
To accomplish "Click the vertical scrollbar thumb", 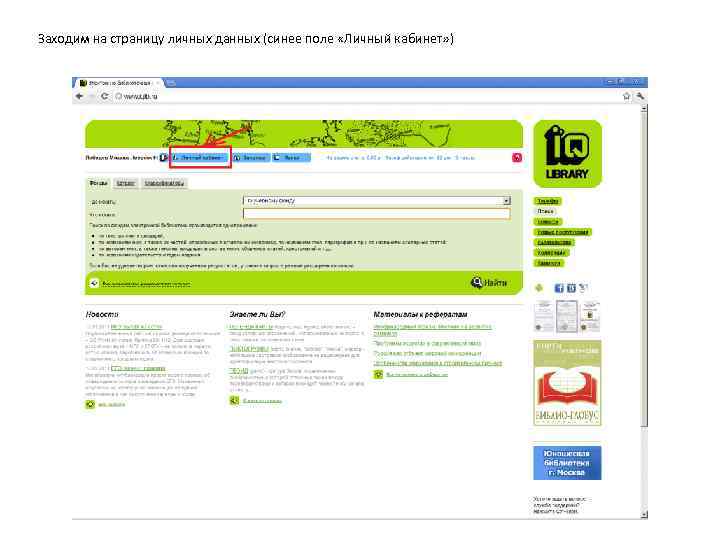I will coord(644,270).
